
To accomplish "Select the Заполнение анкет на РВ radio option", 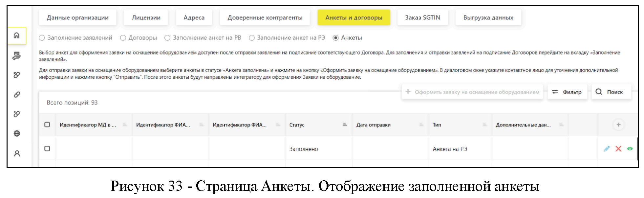I will [167, 38].
